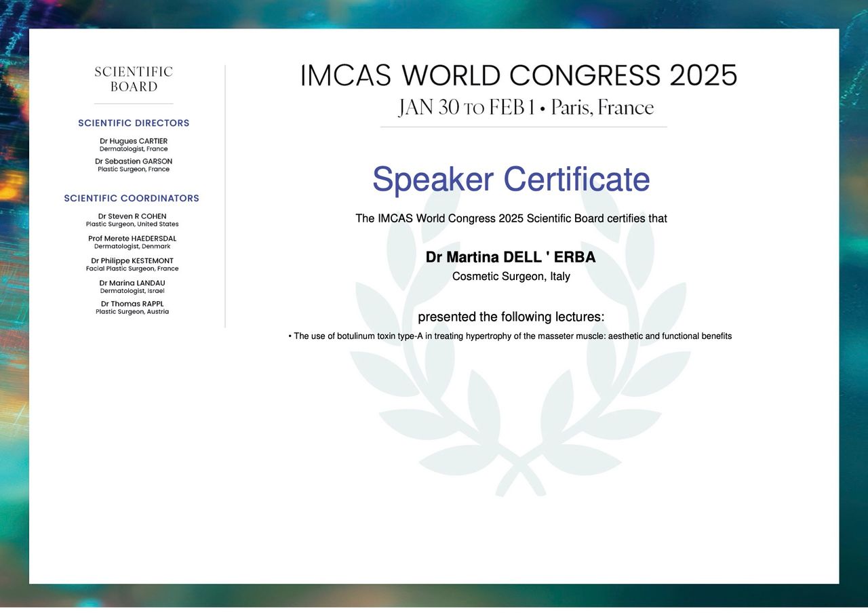The width and height of the screenshot is (868, 613).
Task: Select Dr Marina LANDAU name
Action: pyautogui.click(x=132, y=283)
